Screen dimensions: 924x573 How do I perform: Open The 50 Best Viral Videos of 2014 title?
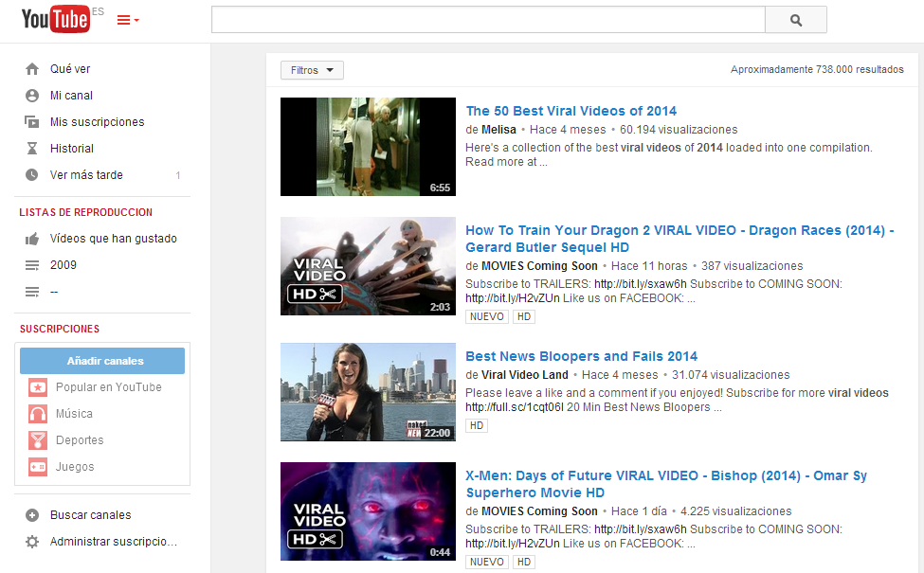pyautogui.click(x=571, y=111)
